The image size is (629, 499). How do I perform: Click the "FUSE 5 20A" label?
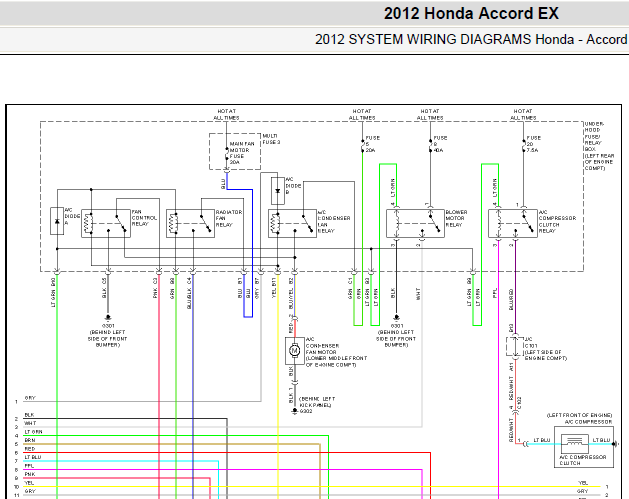(x=372, y=144)
